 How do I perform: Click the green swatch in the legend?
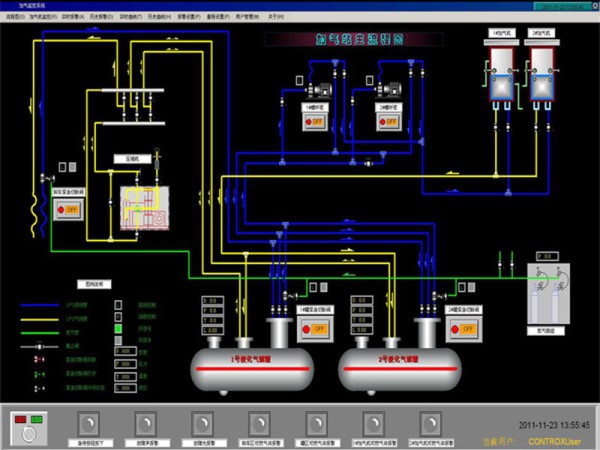click(118, 327)
